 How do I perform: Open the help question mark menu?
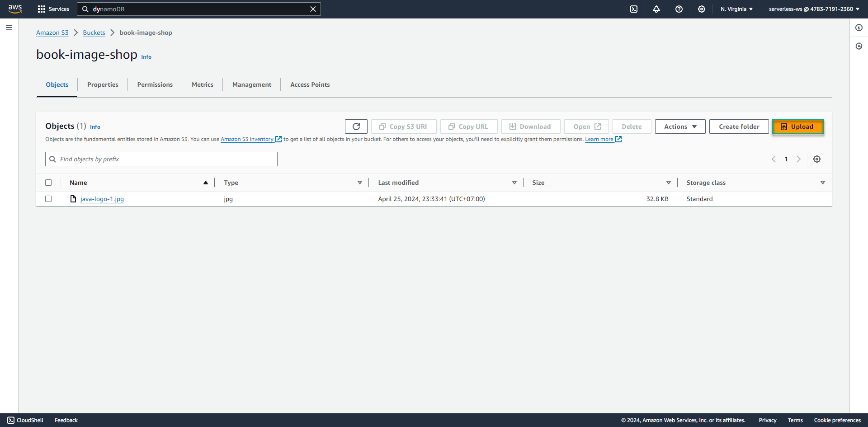(x=679, y=9)
